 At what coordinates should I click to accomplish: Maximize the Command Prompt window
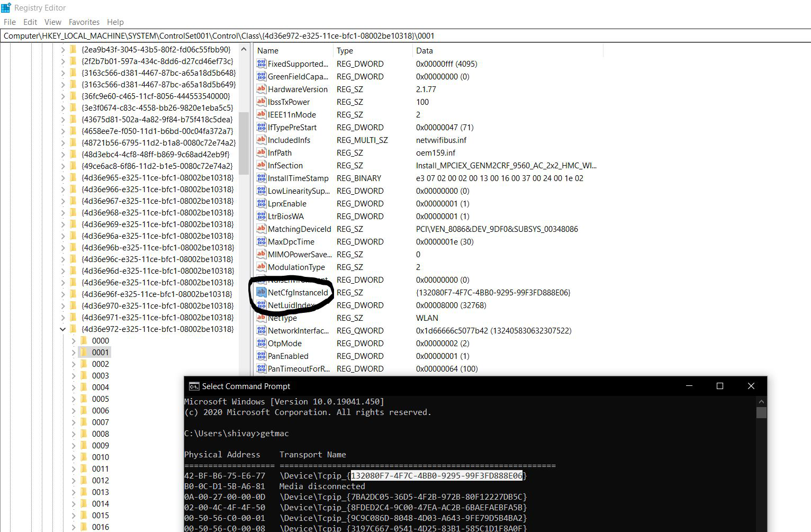(x=719, y=386)
